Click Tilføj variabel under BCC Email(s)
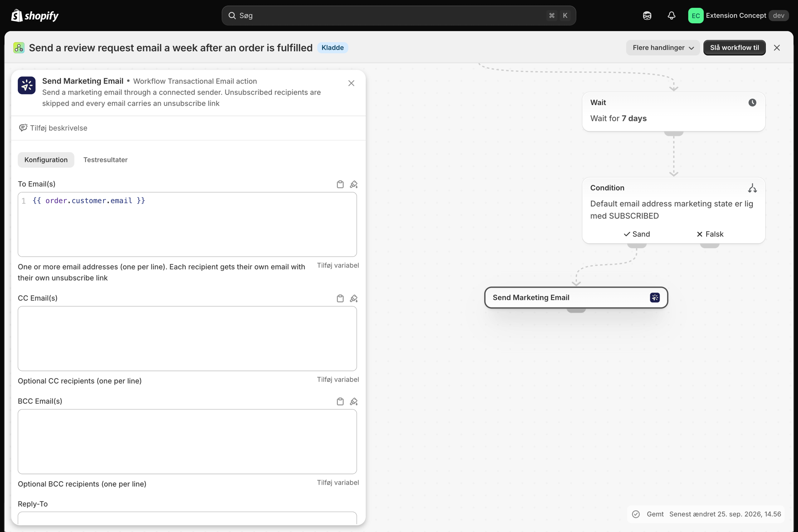The height and width of the screenshot is (532, 798). (337, 483)
